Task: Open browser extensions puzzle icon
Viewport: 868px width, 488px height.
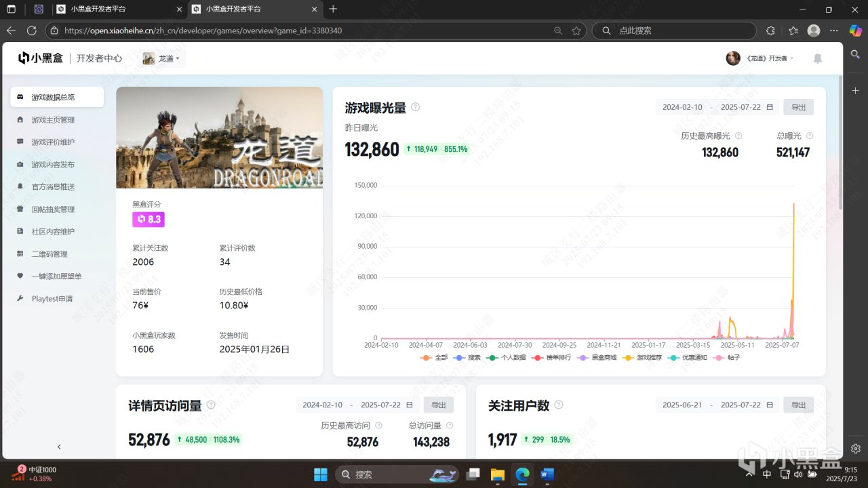Action: pyautogui.click(x=770, y=30)
